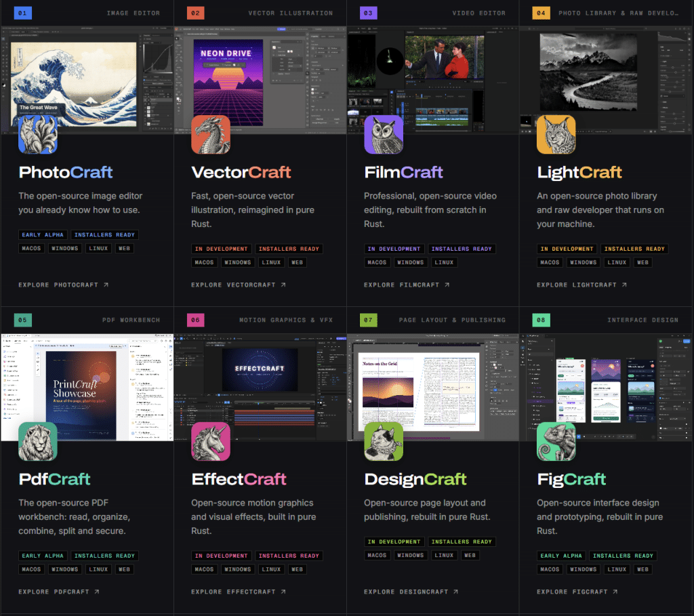Screen dimensions: 694x616
Task: Click the green 05 number badge
Action: click(22, 320)
